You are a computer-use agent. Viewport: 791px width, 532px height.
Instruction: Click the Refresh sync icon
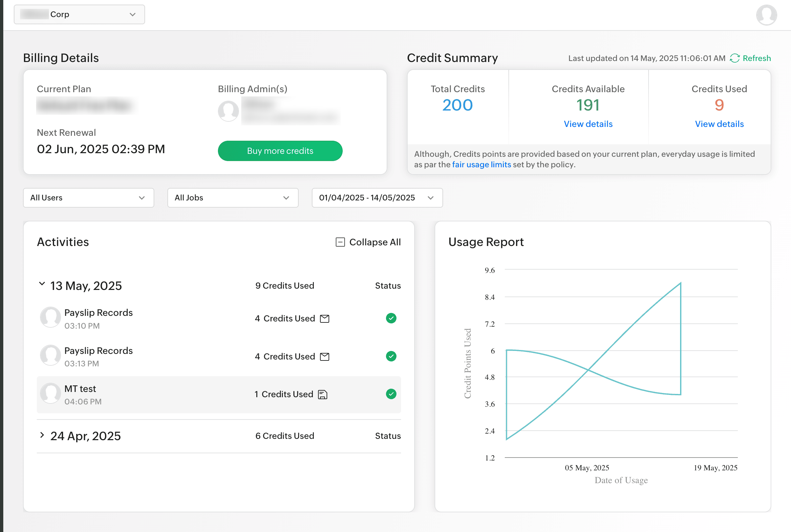[734, 58]
